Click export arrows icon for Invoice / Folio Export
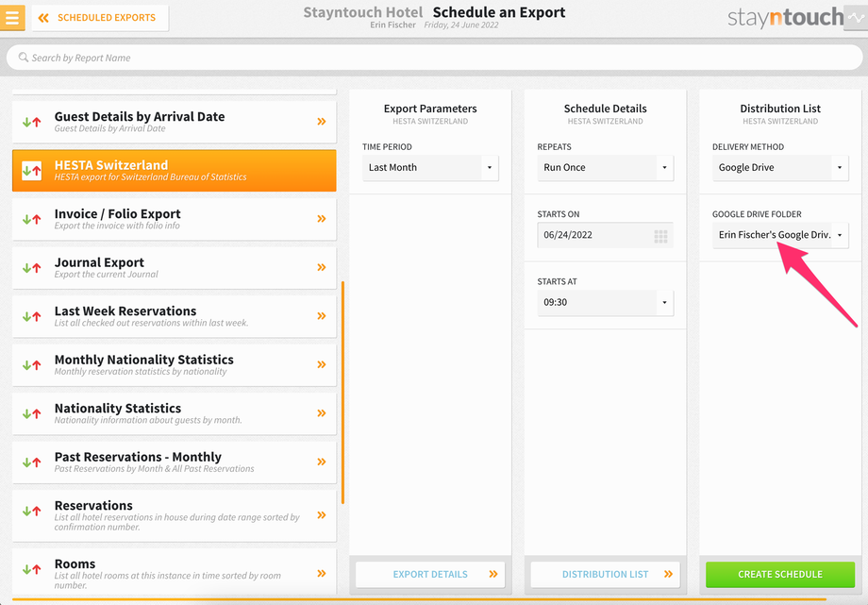 tap(31, 219)
